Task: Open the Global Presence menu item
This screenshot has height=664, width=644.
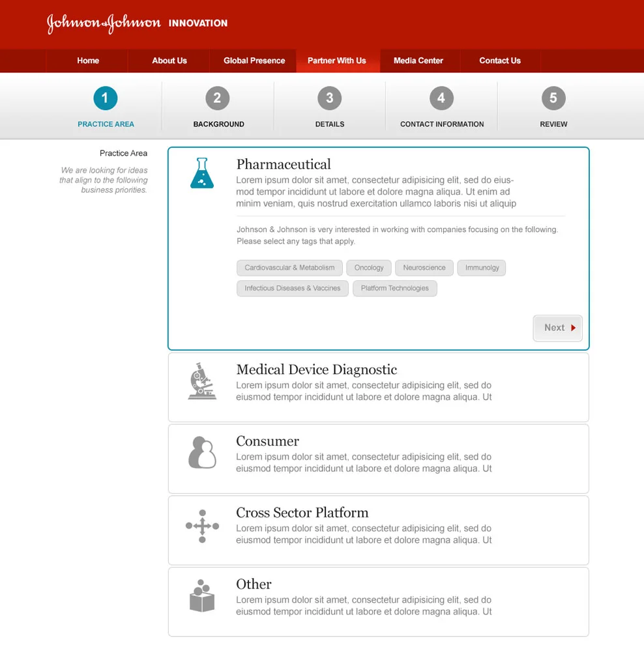Action: 254,61
